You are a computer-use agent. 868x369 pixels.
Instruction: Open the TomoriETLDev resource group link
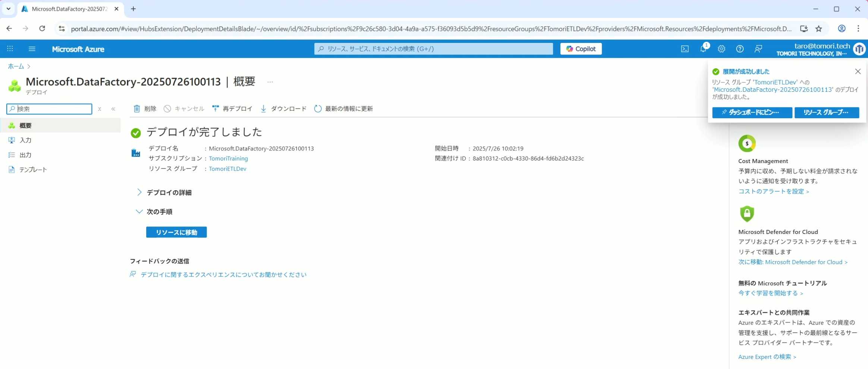(x=227, y=169)
